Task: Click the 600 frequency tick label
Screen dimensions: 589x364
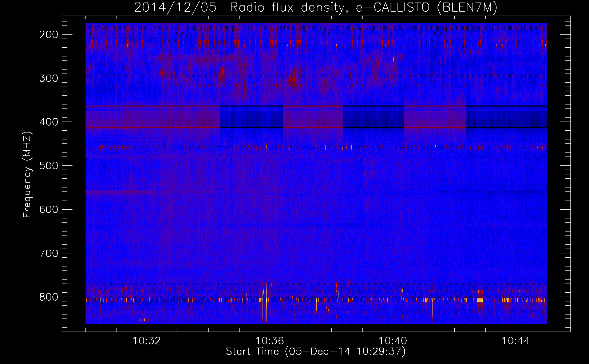Action: click(x=48, y=209)
